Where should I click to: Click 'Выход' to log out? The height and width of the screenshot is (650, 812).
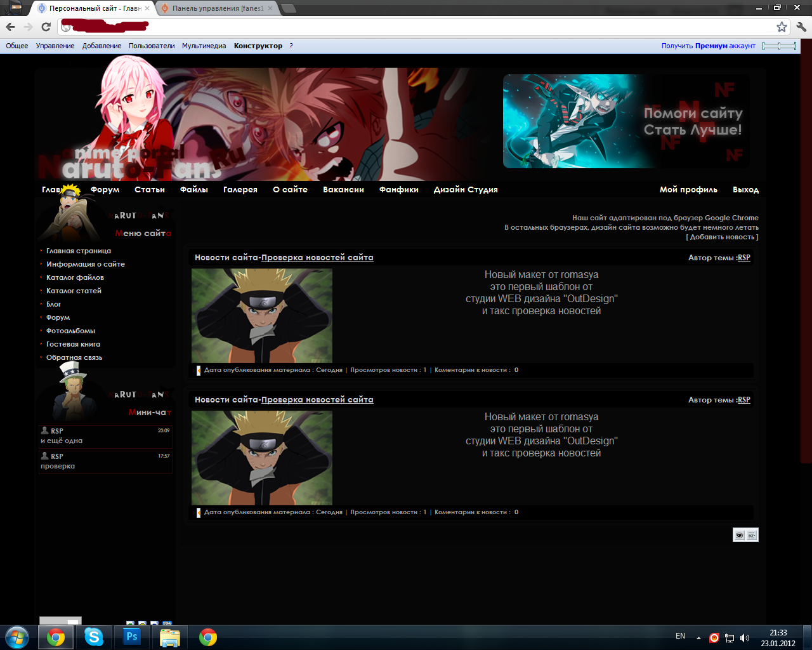[745, 189]
